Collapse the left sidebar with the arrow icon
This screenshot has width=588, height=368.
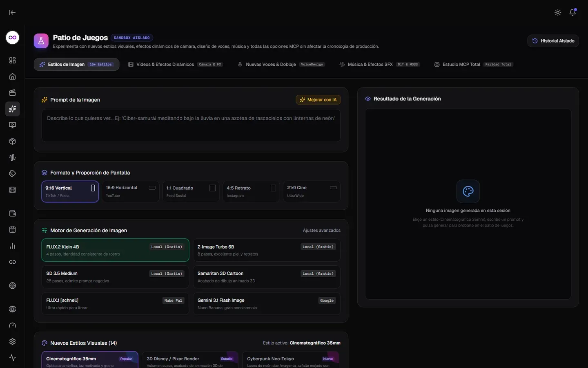[x=12, y=12]
